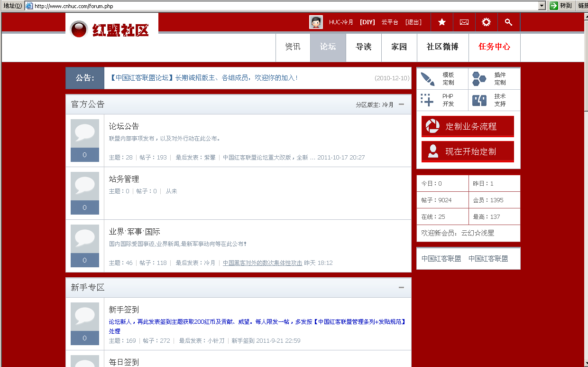
Task: Log out via the [退出] link
Action: pyautogui.click(x=413, y=22)
